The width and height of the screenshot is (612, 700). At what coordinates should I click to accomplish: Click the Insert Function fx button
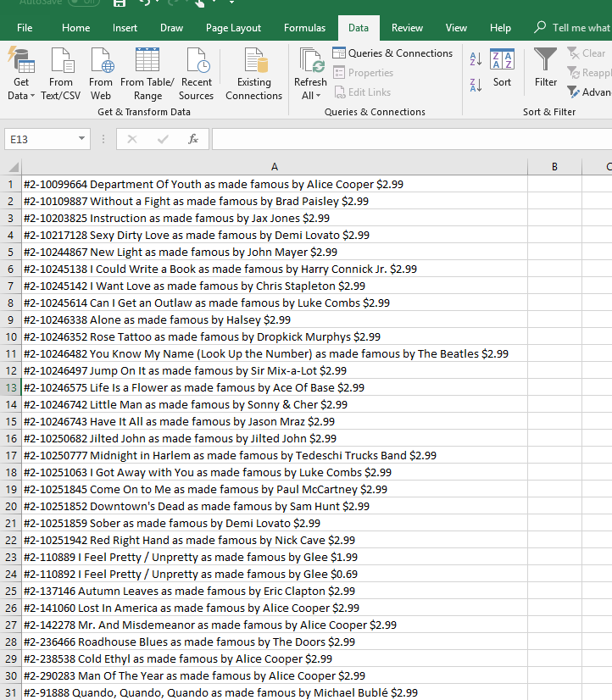pyautogui.click(x=193, y=139)
